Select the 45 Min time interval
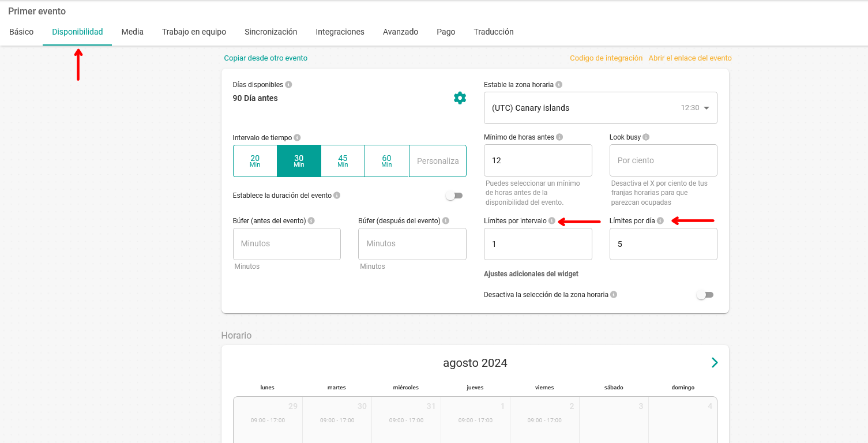 (x=343, y=161)
